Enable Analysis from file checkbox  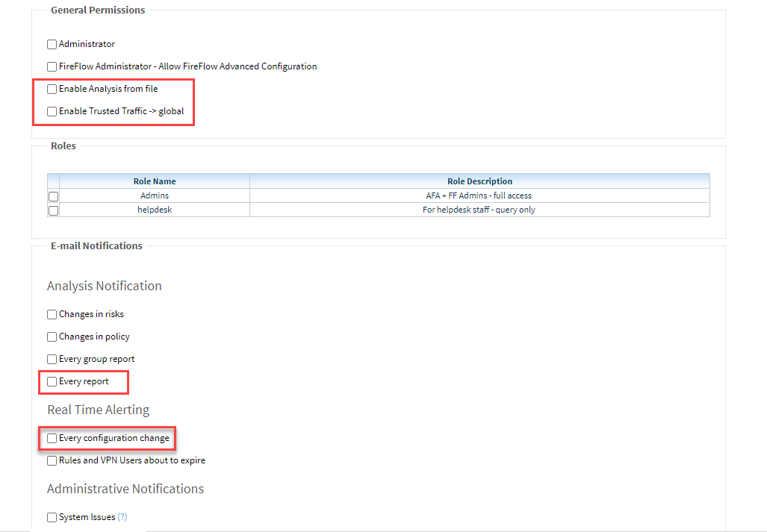pos(52,89)
